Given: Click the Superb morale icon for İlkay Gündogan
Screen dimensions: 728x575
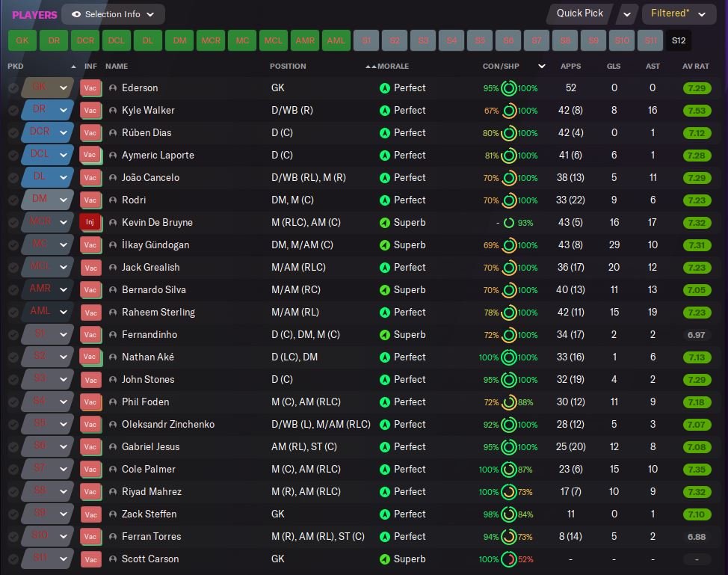Looking at the screenshot, I should [x=384, y=245].
